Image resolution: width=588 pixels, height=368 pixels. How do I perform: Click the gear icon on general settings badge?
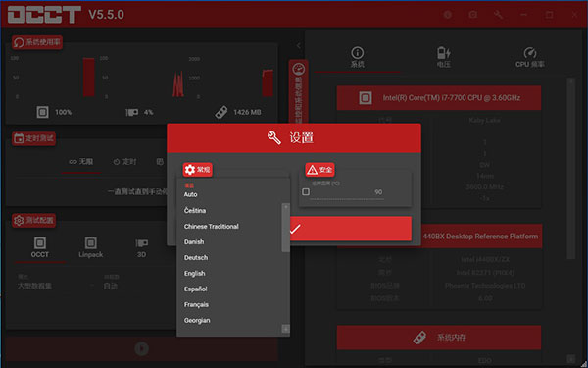(190, 170)
